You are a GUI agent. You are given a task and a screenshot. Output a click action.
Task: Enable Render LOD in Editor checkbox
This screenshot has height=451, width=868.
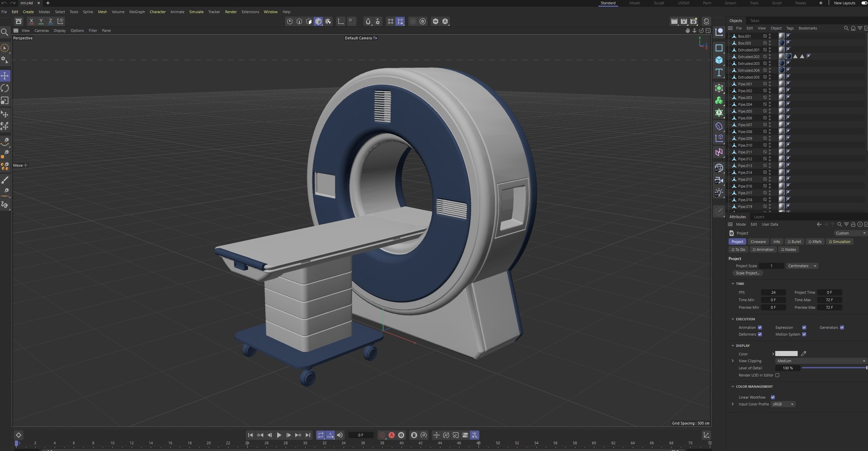tap(777, 375)
